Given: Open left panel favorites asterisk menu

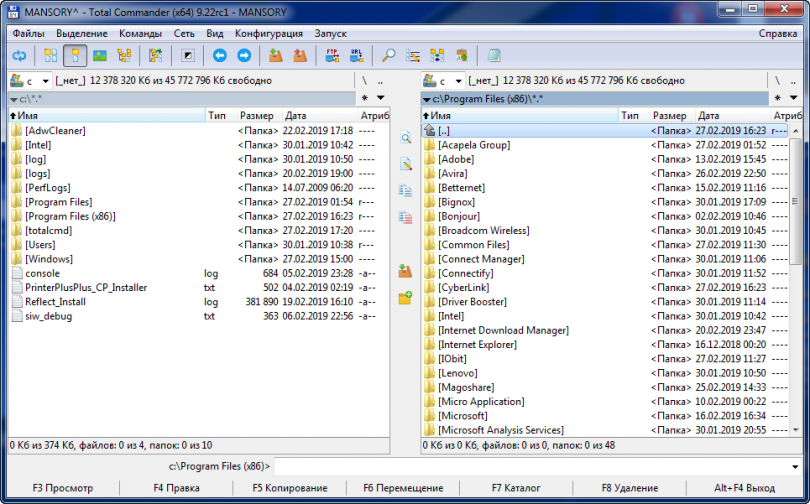Looking at the screenshot, I should coord(365,98).
